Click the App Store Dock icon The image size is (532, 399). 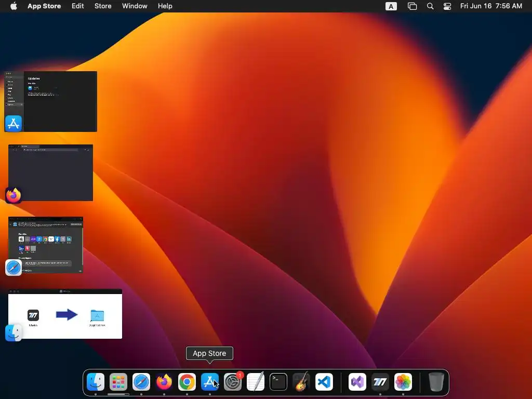coord(210,382)
